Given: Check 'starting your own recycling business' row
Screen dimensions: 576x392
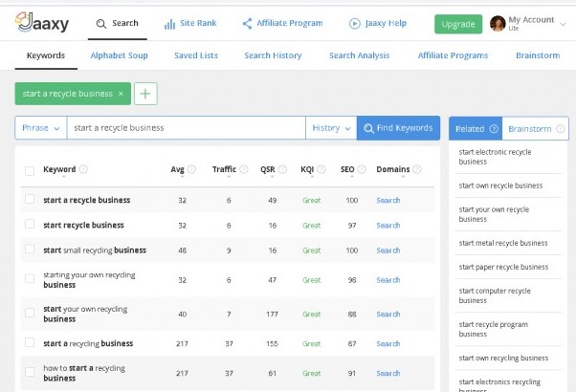Looking at the screenshot, I should click(x=30, y=278).
